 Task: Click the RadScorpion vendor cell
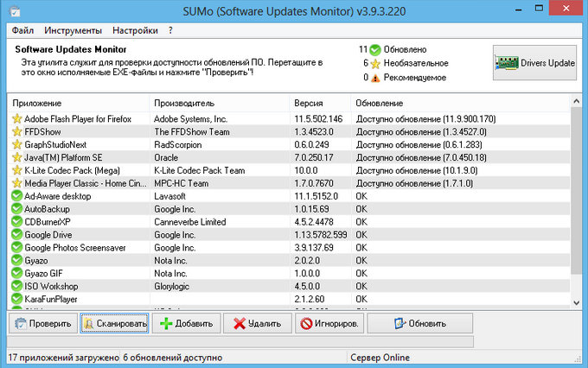point(178,144)
